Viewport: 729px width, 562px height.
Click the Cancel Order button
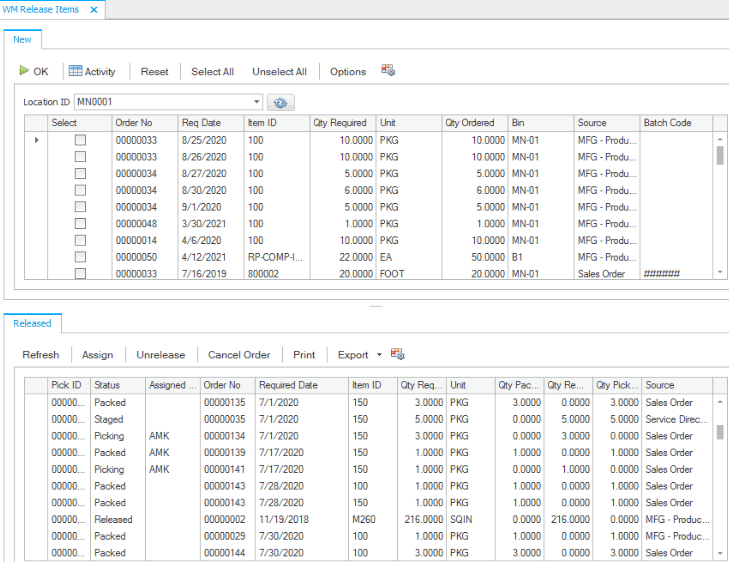(239, 355)
